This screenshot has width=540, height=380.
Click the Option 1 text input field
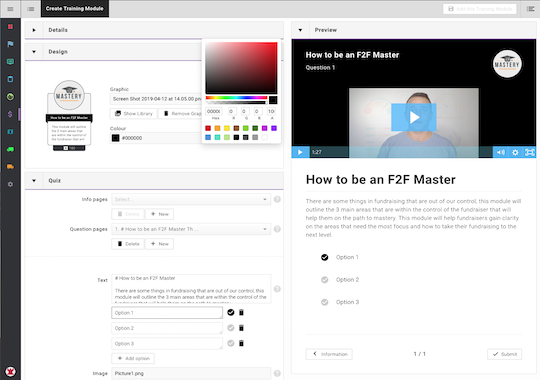click(x=167, y=313)
